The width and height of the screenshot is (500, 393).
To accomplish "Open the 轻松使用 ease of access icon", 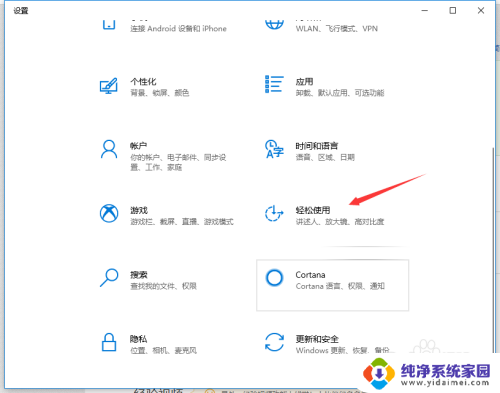I will pos(274,213).
